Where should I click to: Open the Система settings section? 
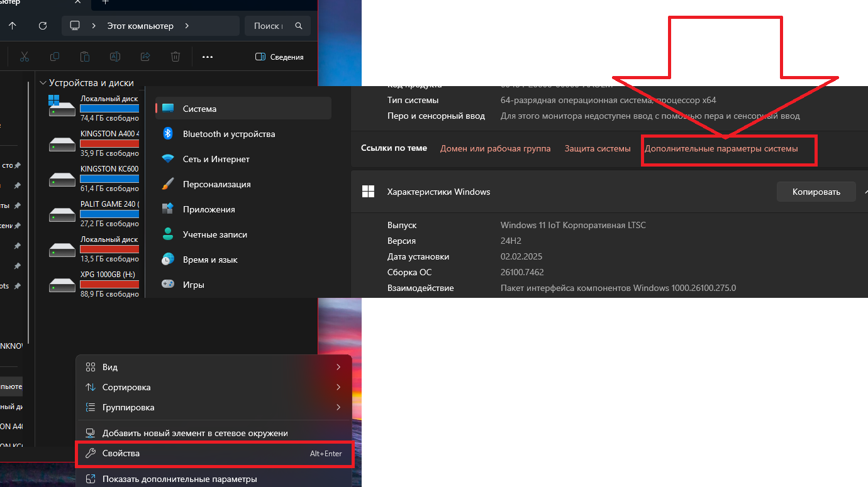point(243,109)
